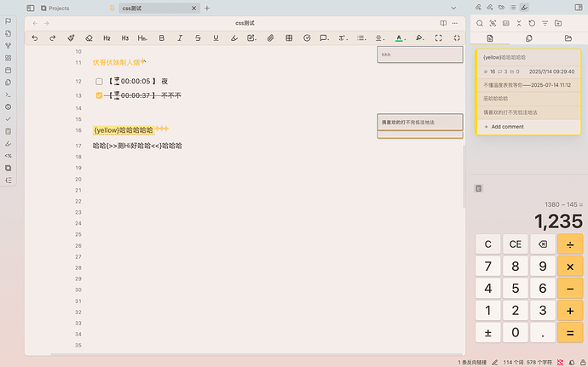Viewport: 588px width, 367px height.
Task: Switch to the all files comments tab
Action: [529, 38]
